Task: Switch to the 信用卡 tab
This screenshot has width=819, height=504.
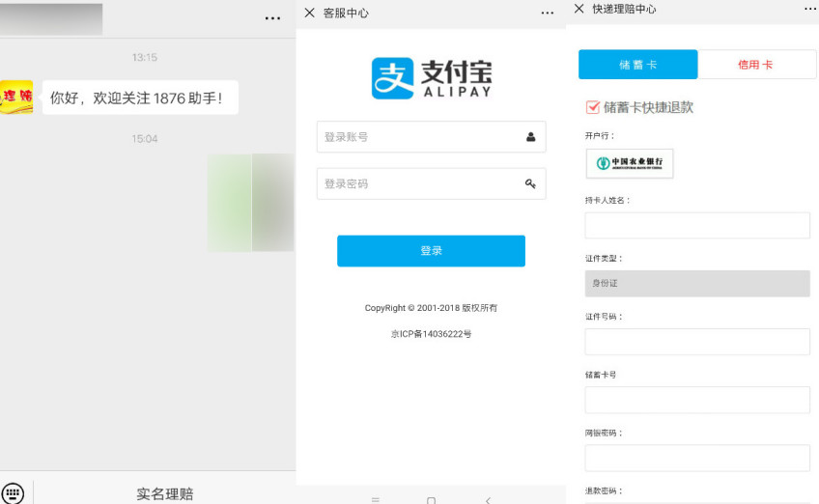Action: pyautogui.click(x=757, y=65)
